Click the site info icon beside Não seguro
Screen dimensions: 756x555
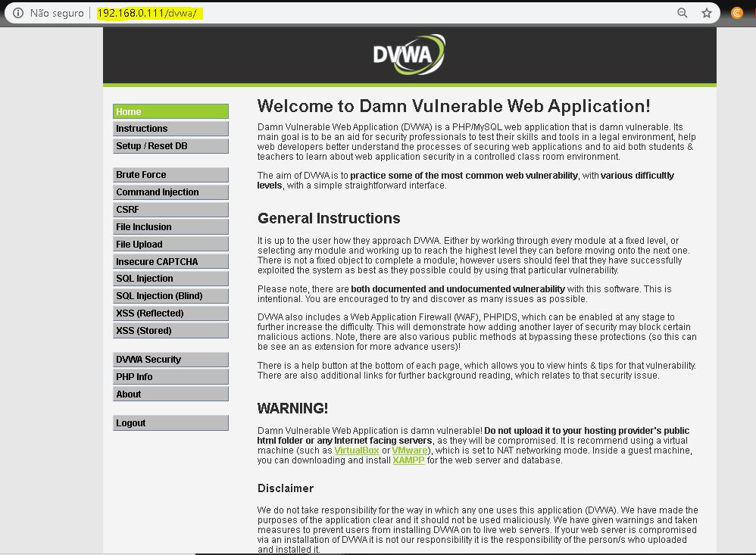tap(18, 13)
